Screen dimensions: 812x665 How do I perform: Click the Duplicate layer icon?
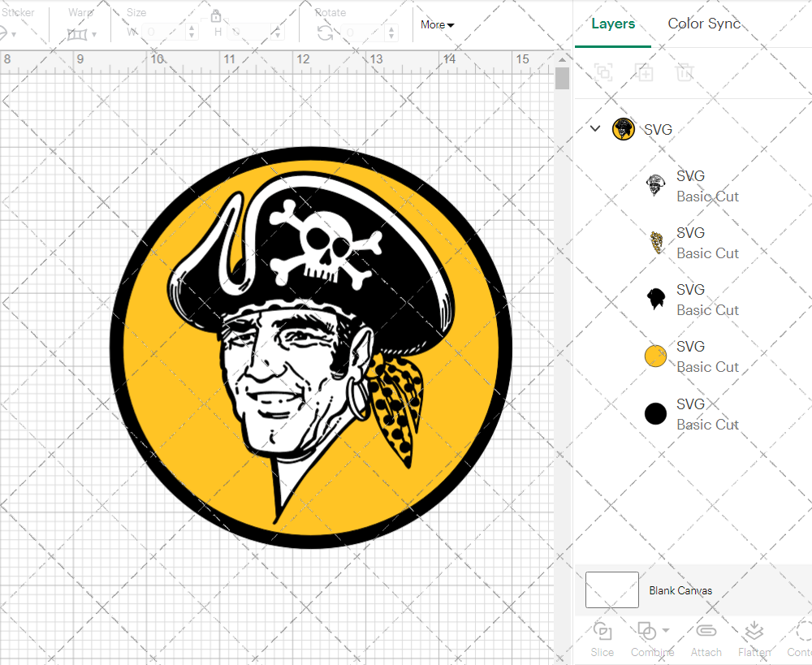click(x=644, y=72)
